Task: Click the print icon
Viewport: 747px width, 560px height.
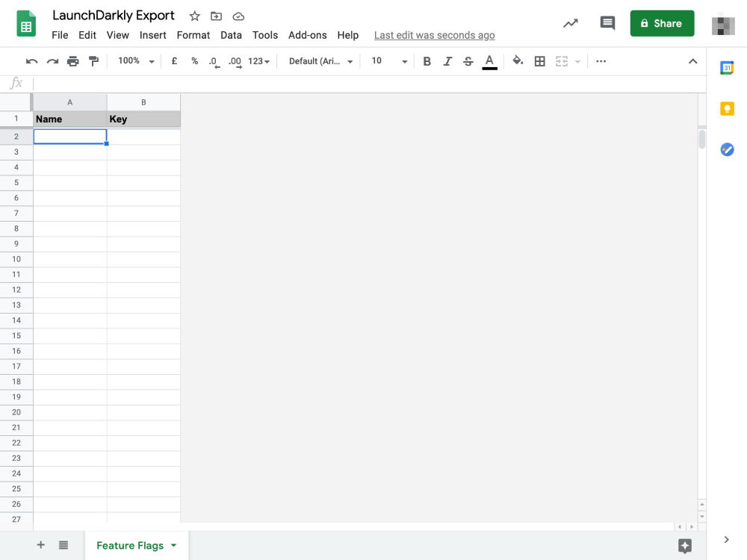Action: (72, 61)
